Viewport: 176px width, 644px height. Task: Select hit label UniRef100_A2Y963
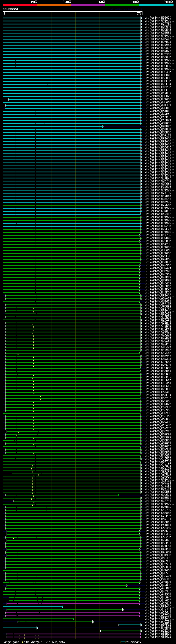(158, 45)
